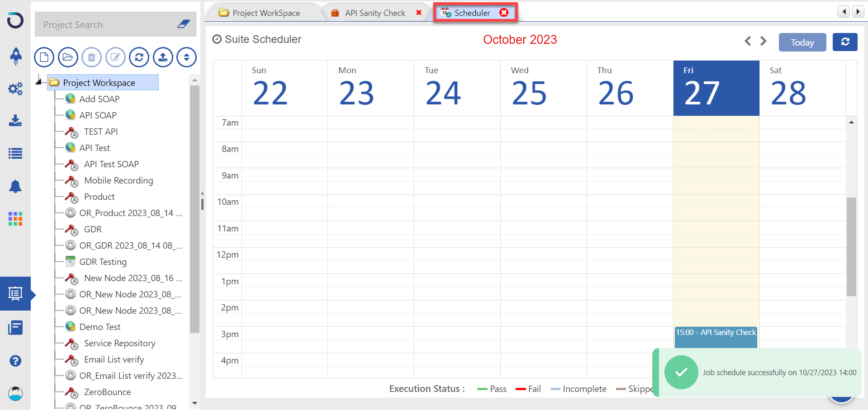The image size is (868, 410).
Task: Select the API Test tree item
Action: pos(95,148)
